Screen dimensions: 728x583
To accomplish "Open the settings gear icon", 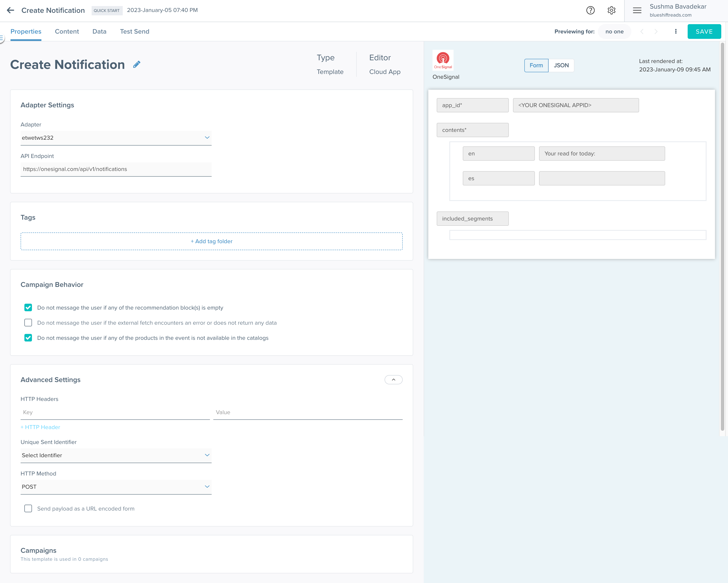I will click(612, 11).
